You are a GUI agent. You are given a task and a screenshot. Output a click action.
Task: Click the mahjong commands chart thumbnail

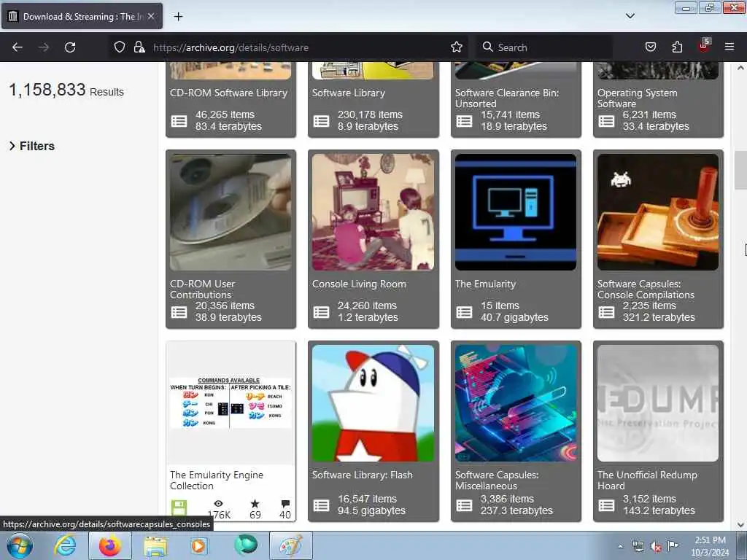231,402
